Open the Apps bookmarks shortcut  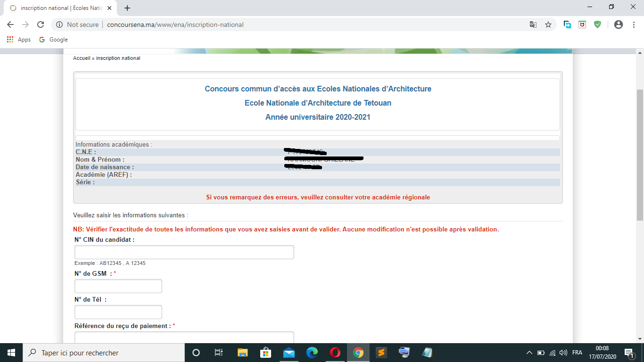tap(19, 40)
